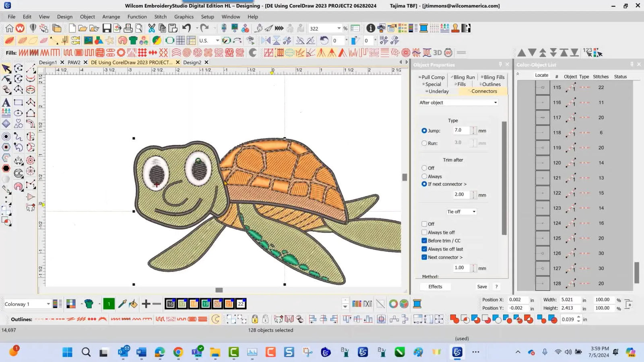Click the Locate column header

[541, 75]
